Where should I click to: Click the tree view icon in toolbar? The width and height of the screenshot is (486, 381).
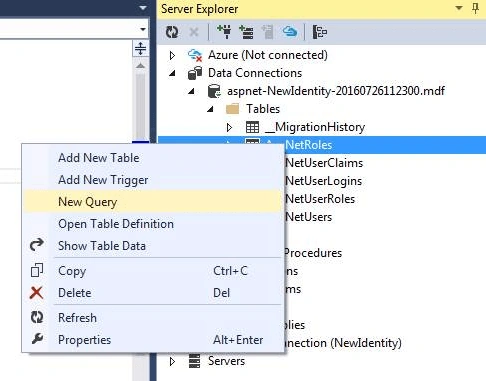coord(320,32)
